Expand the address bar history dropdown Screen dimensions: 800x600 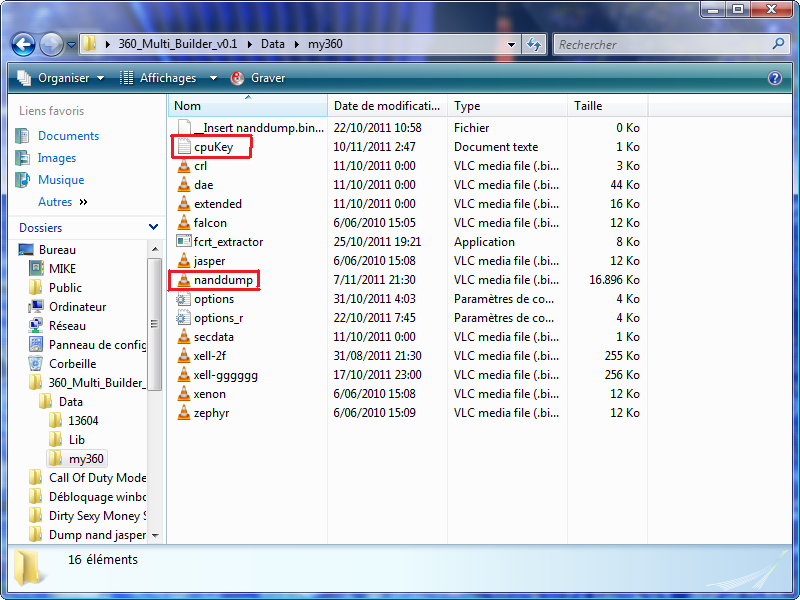point(511,45)
